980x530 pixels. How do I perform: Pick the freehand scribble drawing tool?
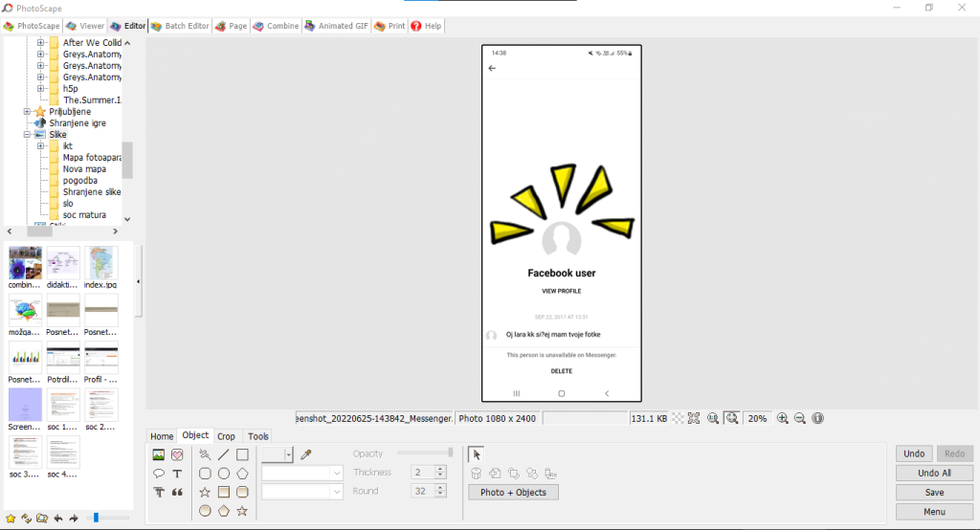click(x=205, y=454)
